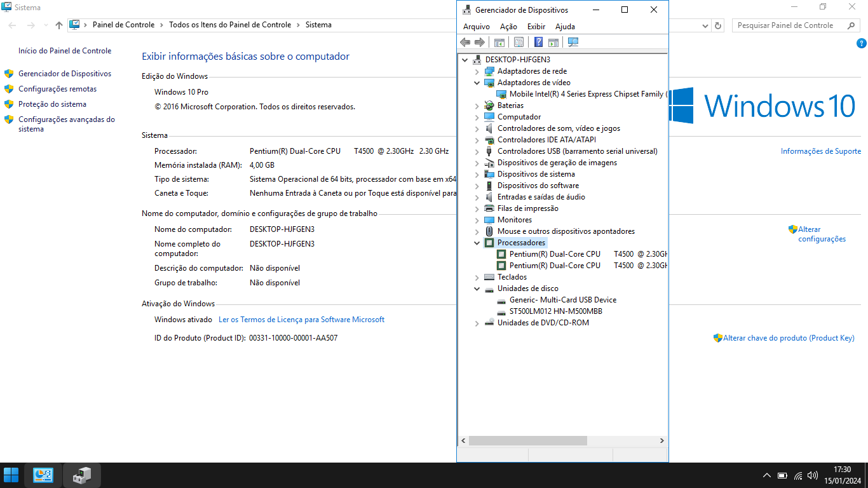Select the Entradas e saídas de áudio icon
This screenshot has height=488, width=868.
(x=489, y=197)
